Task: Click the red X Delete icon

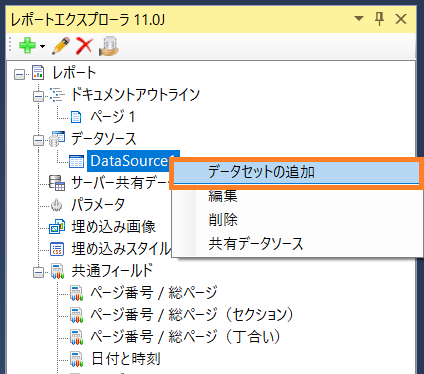Action: tap(84, 45)
